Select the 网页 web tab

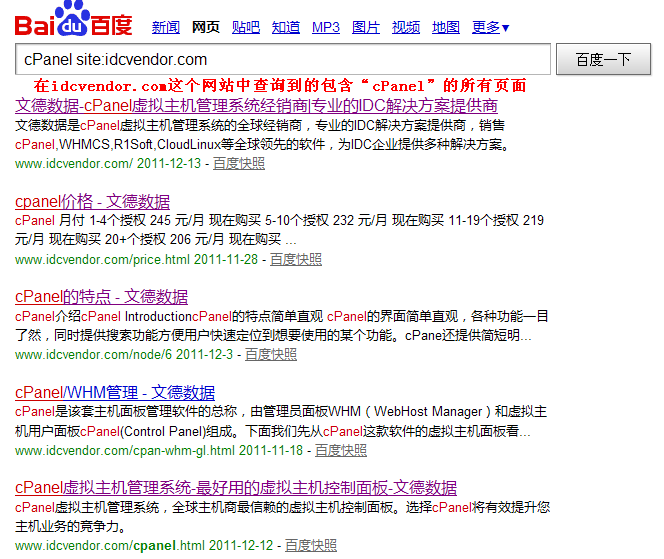[x=206, y=28]
